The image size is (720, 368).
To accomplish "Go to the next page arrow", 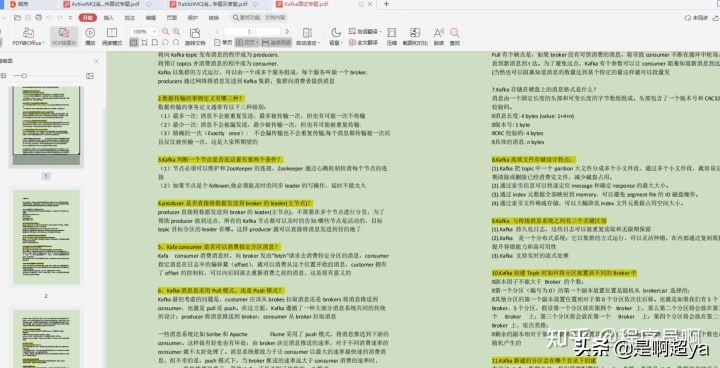I will (x=287, y=32).
